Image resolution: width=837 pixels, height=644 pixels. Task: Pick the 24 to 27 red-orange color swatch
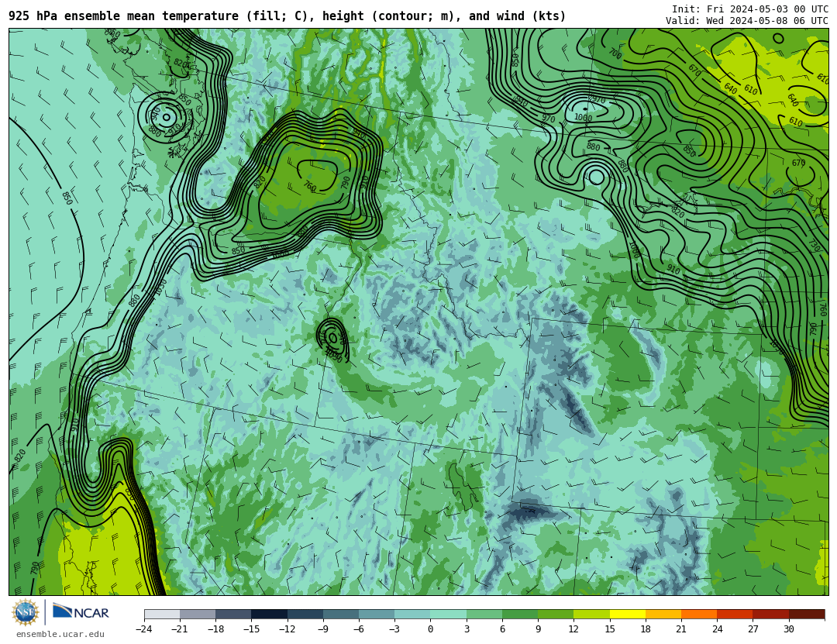pyautogui.click(x=735, y=614)
